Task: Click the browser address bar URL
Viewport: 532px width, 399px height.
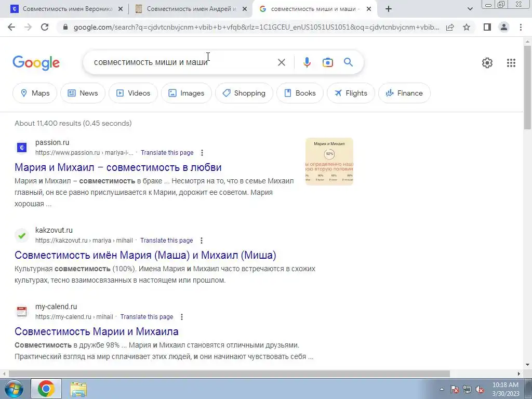Action: coord(256,27)
